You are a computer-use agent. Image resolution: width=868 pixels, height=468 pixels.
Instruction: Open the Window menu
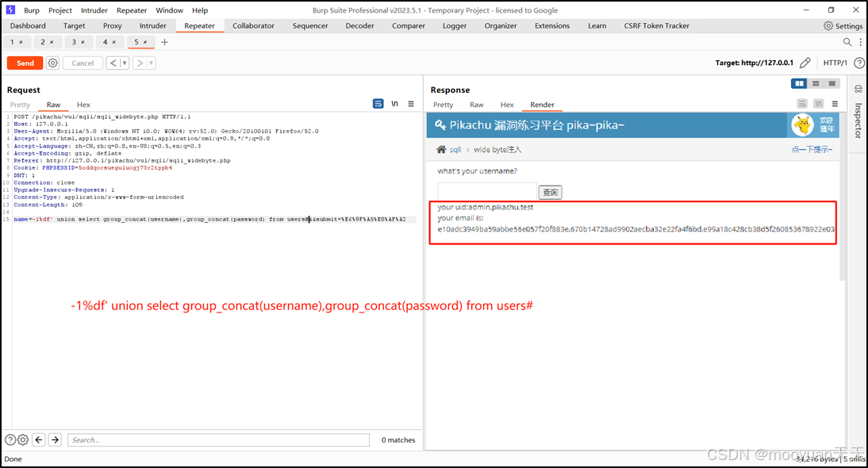coord(169,10)
